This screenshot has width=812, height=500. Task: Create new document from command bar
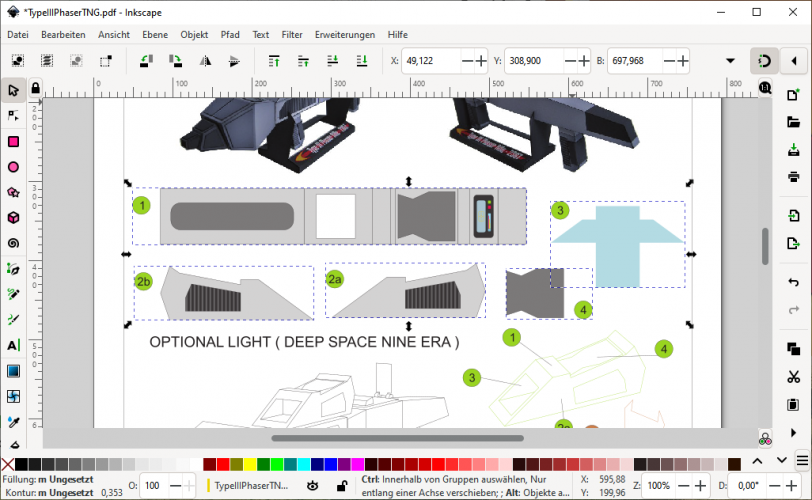pos(793,95)
